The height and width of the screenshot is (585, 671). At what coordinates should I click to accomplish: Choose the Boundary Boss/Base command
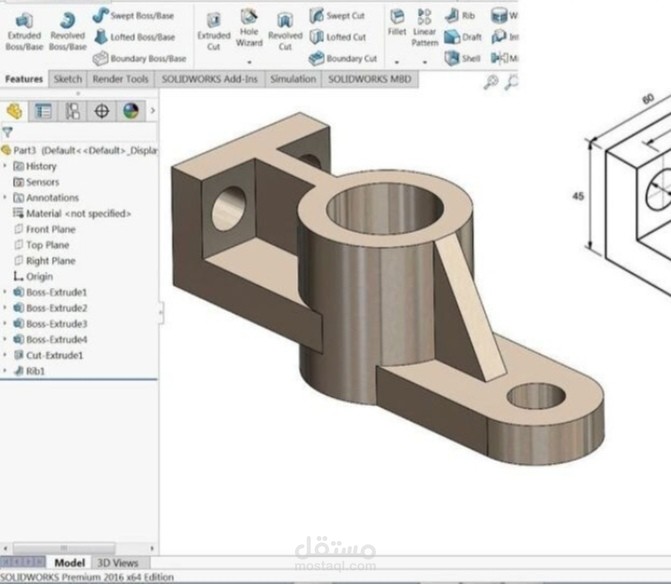pyautogui.click(x=140, y=58)
